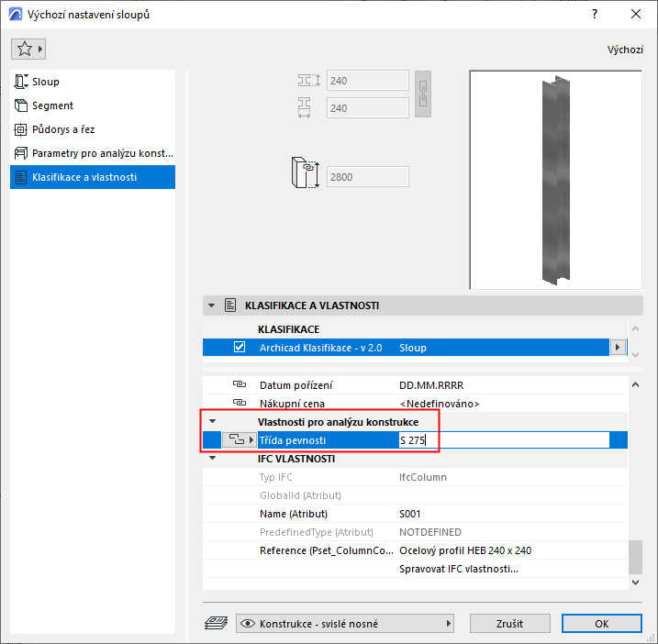Open the Favorites star button
Image resolution: width=658 pixels, height=644 pixels.
click(28, 50)
